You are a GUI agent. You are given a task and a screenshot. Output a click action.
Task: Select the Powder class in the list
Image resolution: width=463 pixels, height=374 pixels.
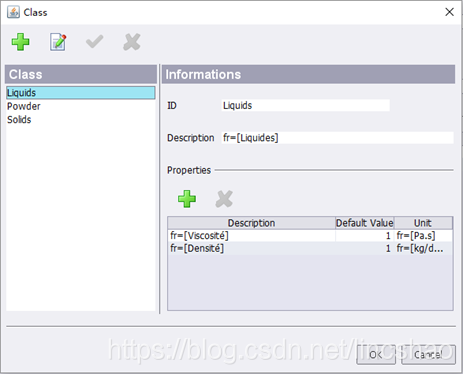tap(81, 106)
